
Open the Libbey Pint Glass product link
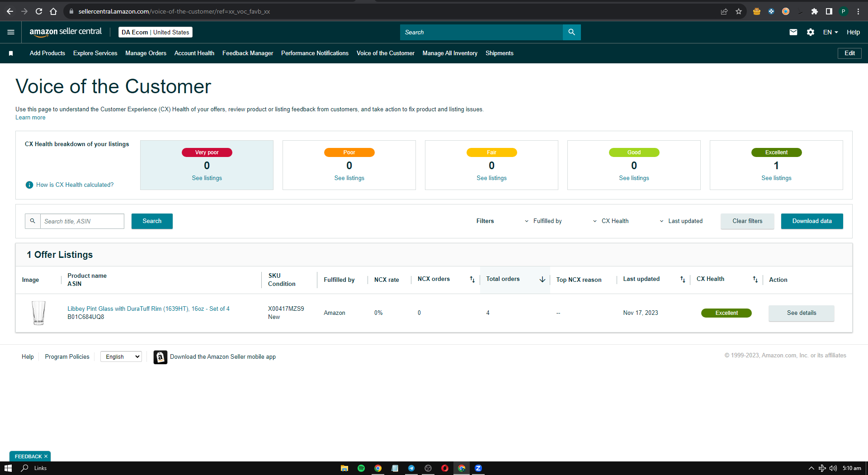(x=149, y=309)
